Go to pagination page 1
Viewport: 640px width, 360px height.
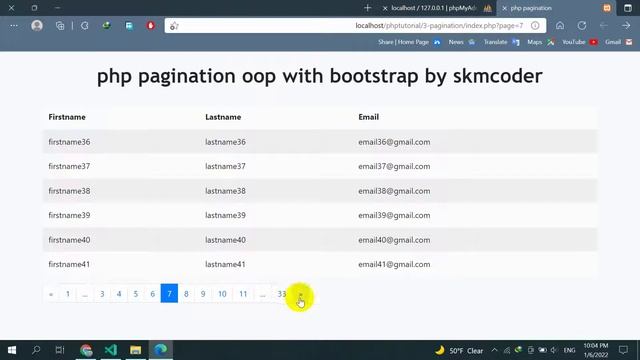[68, 293]
